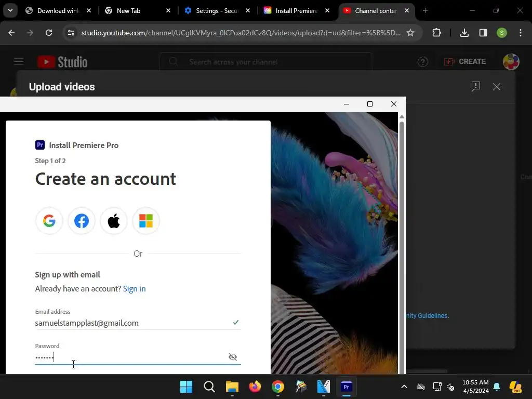Click the YouTube Studio URL address bar

[241, 33]
